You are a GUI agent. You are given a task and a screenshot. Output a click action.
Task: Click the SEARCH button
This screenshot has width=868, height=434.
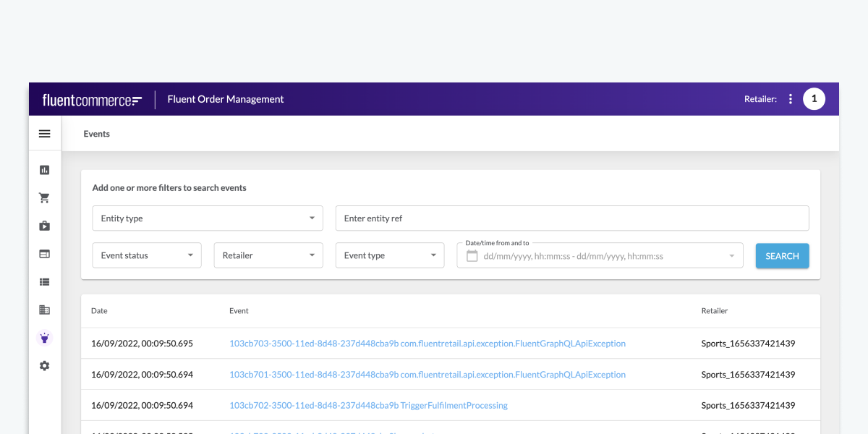[x=782, y=255]
